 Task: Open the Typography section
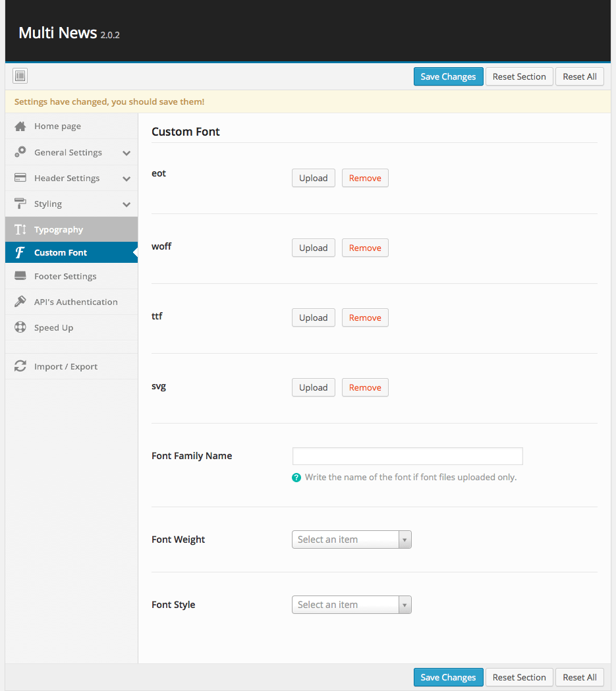[59, 230]
